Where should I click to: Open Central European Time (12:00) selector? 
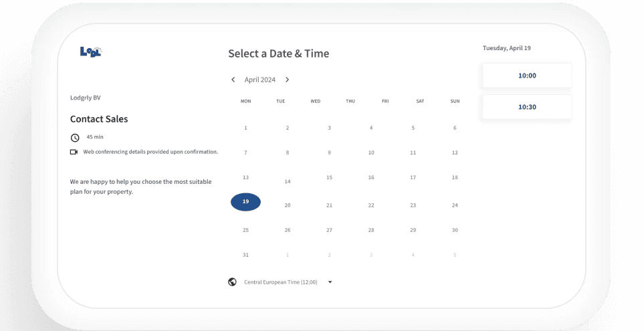[280, 282]
